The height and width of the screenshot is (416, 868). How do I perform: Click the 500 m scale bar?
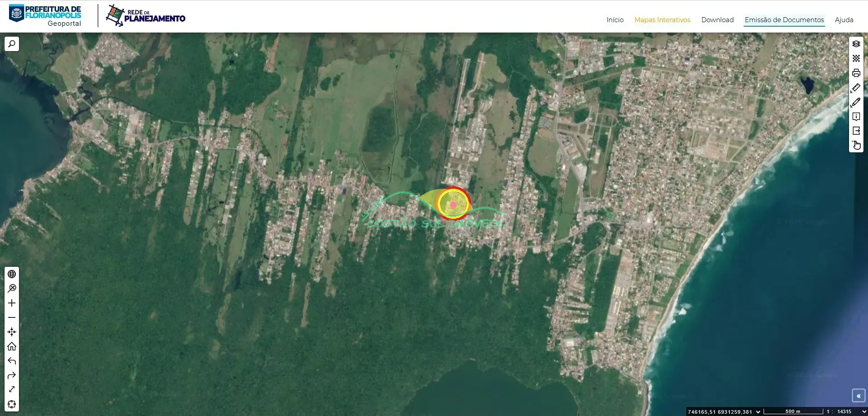(793, 411)
